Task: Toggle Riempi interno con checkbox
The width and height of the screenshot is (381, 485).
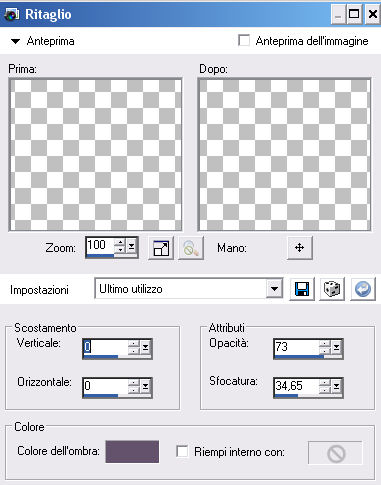Action: [182, 452]
